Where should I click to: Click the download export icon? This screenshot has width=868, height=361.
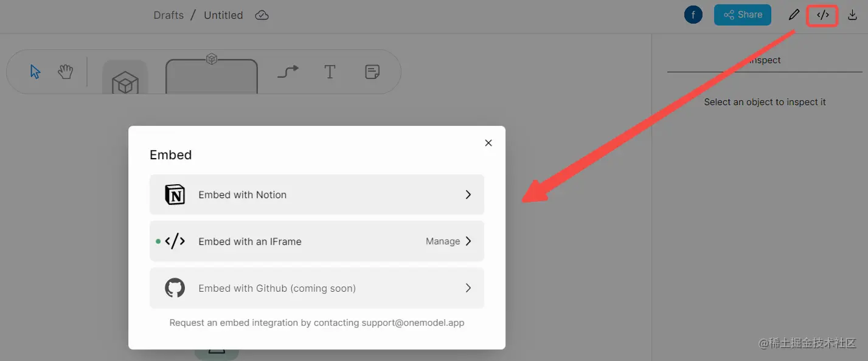click(x=852, y=15)
